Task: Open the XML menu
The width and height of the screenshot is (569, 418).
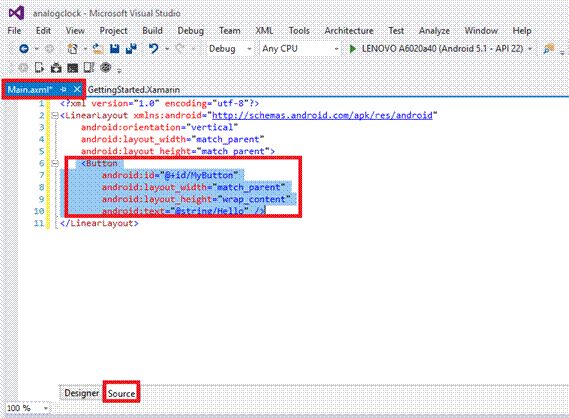Action: coord(264,30)
